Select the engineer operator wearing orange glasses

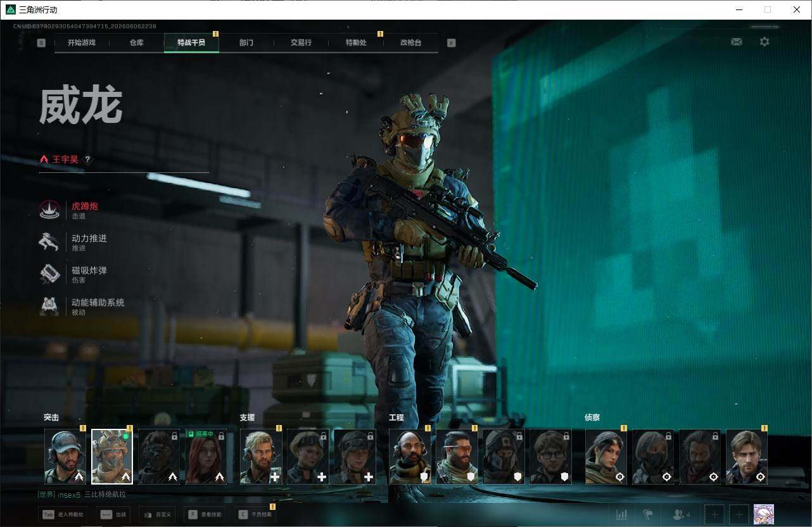[x=457, y=457]
